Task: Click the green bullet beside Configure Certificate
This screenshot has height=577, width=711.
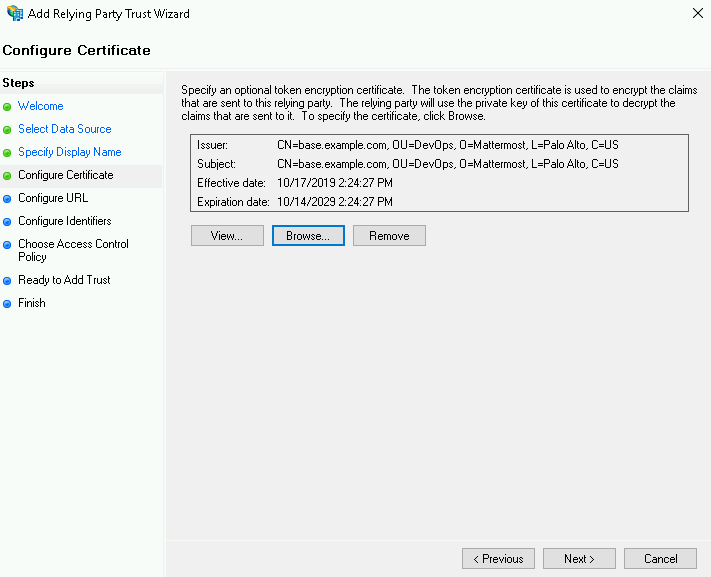Action: 8,176
